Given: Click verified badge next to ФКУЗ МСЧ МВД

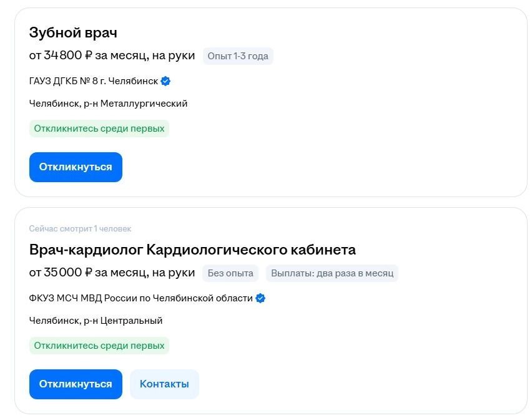Looking at the screenshot, I should [260, 298].
